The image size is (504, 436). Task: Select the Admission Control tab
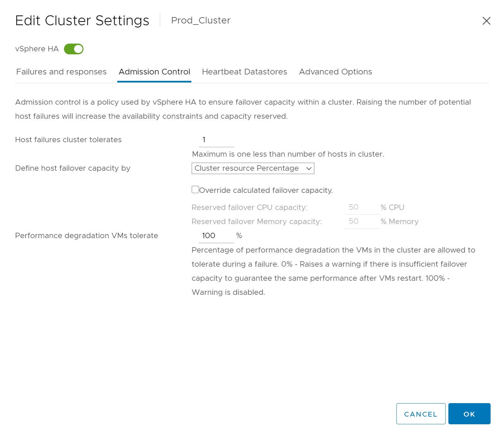(x=154, y=72)
